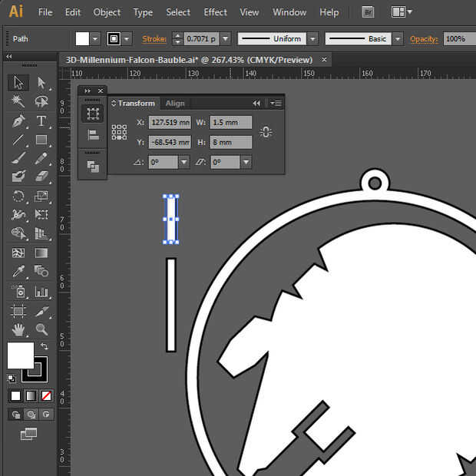
Task: Toggle constrain width and height proportions
Action: [x=266, y=132]
